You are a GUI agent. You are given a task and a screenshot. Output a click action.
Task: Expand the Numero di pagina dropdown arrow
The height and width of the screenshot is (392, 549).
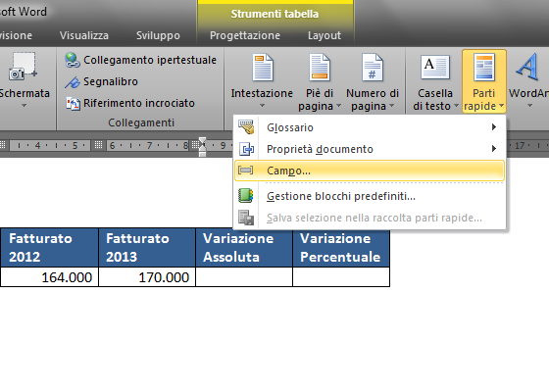point(391,106)
